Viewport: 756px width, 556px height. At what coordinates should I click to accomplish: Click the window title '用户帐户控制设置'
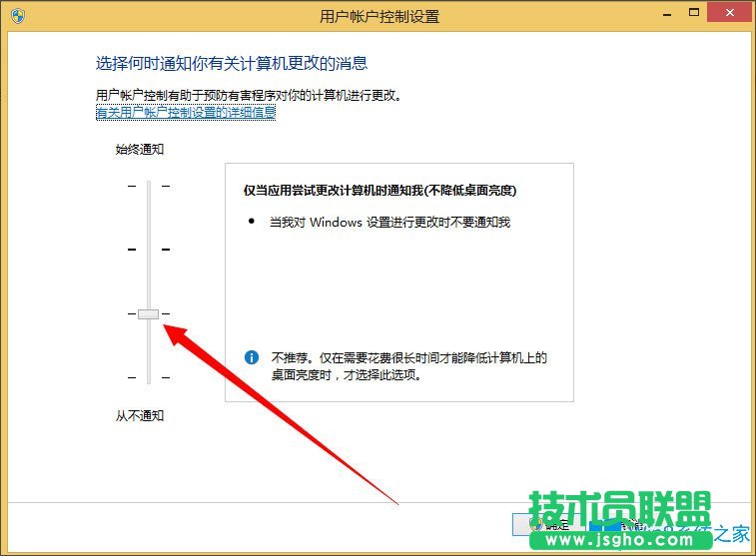click(379, 16)
